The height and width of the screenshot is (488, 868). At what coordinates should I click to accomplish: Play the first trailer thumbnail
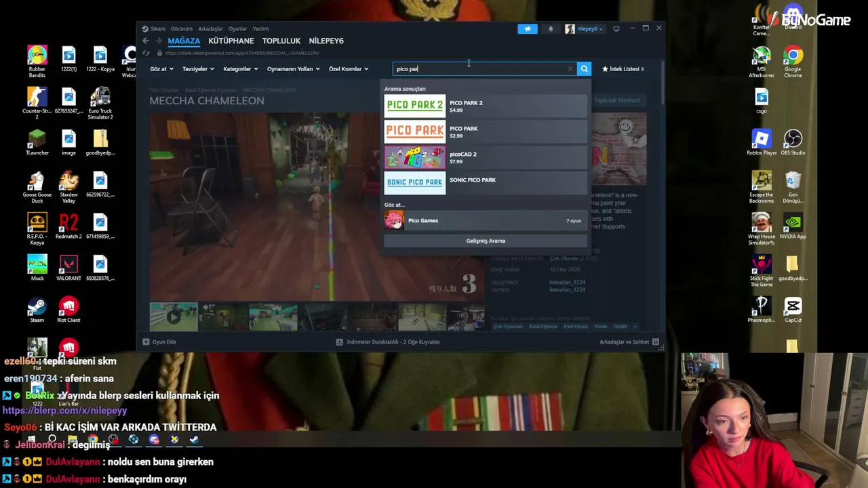(x=174, y=317)
